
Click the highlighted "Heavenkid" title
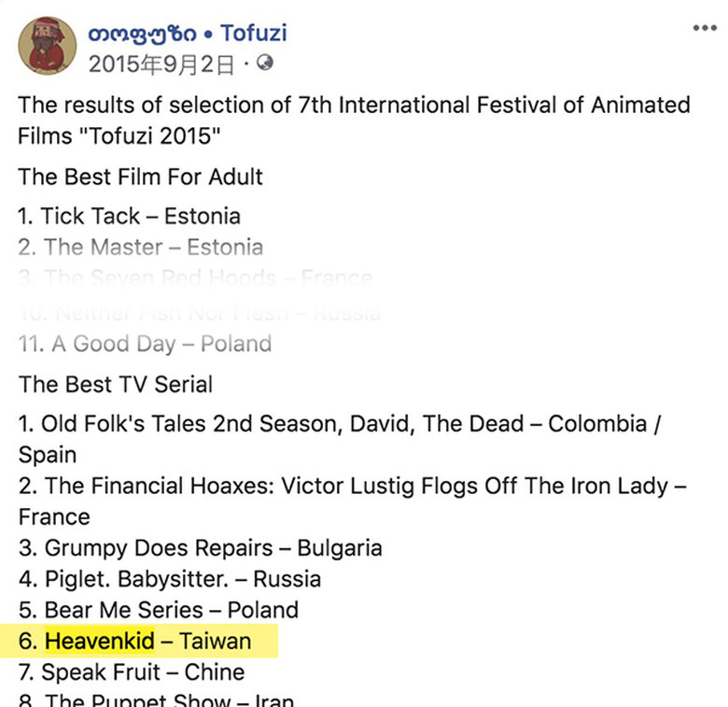pos(100,642)
